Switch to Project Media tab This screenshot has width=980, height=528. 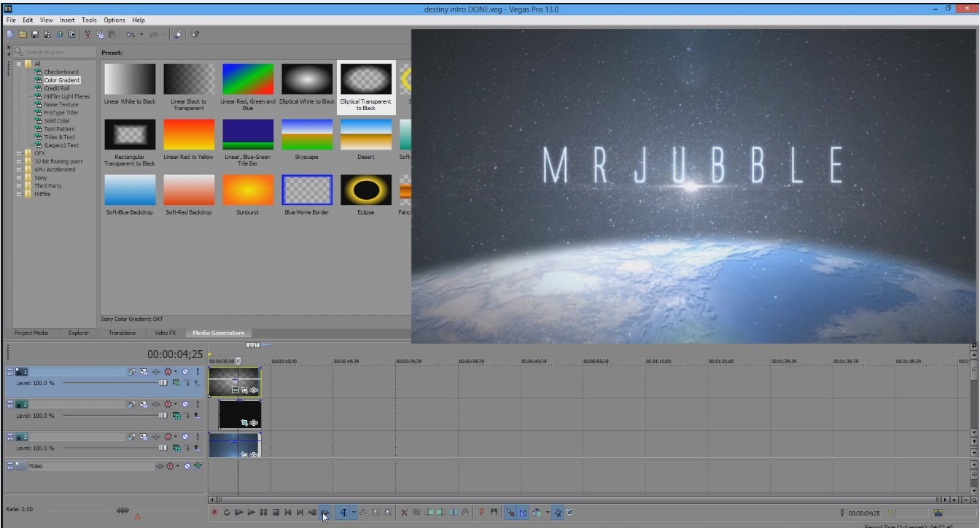pos(31,333)
